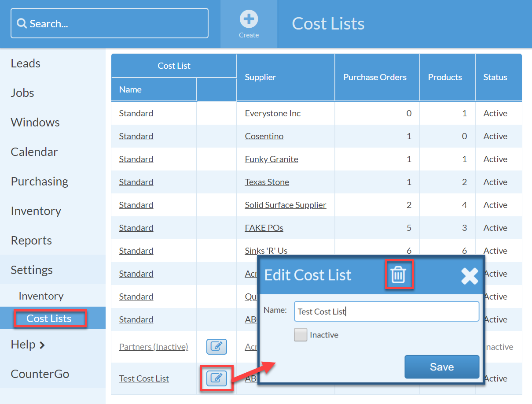Click the pencil icon next to Test Cost List
Viewport: 532px width, 404px height.
coord(216,378)
